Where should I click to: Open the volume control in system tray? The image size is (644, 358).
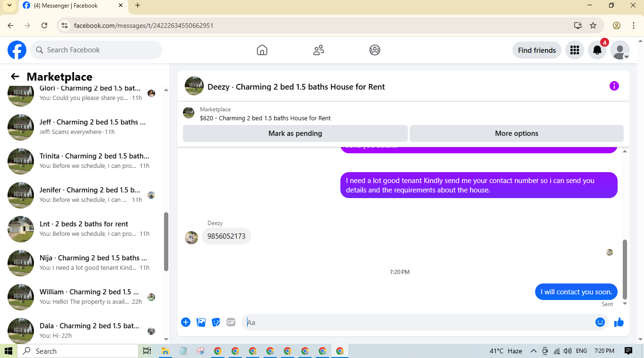[567, 351]
